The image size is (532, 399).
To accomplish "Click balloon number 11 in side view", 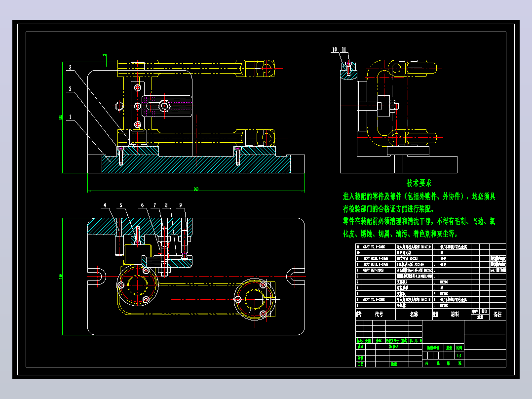I will [x=343, y=49].
